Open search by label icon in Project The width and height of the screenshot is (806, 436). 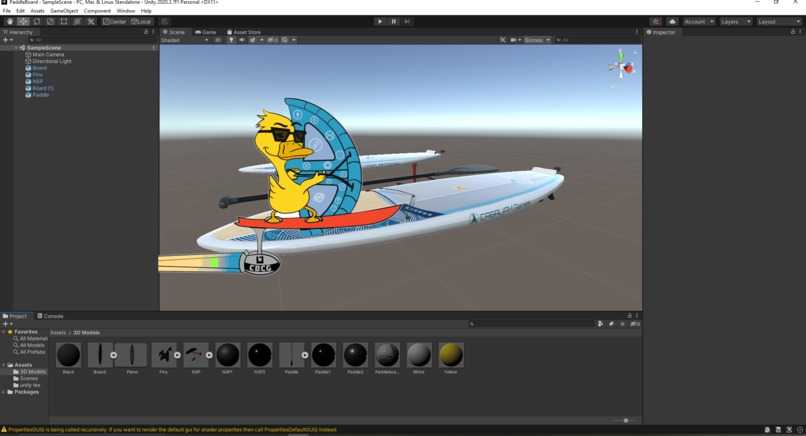(x=611, y=324)
